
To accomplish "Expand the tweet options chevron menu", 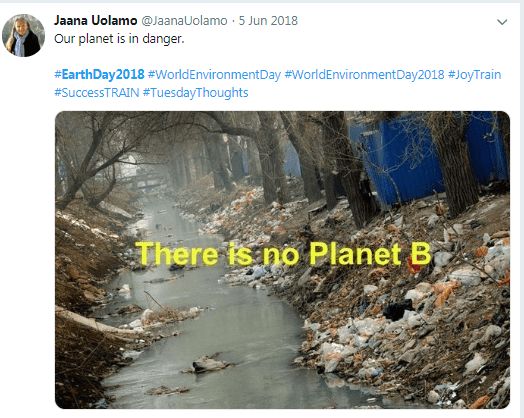I will click(x=502, y=22).
